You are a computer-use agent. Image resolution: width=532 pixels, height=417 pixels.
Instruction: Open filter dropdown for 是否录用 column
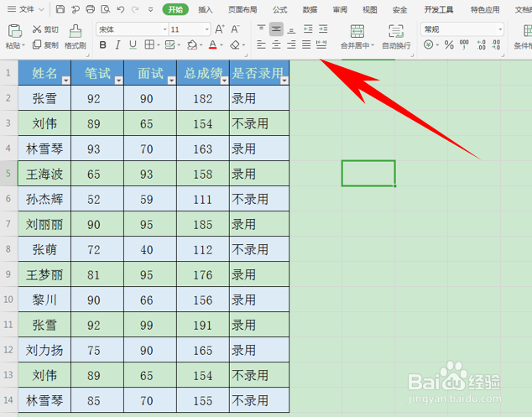[284, 81]
